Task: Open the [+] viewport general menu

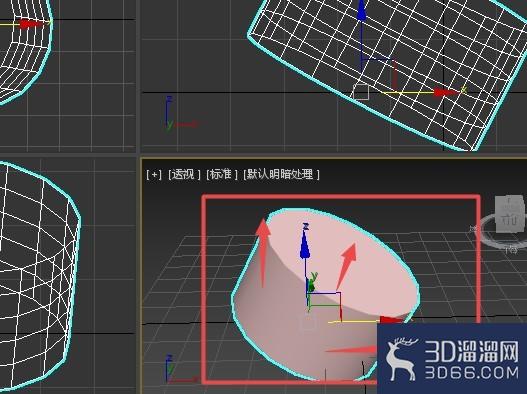Action: (154, 174)
